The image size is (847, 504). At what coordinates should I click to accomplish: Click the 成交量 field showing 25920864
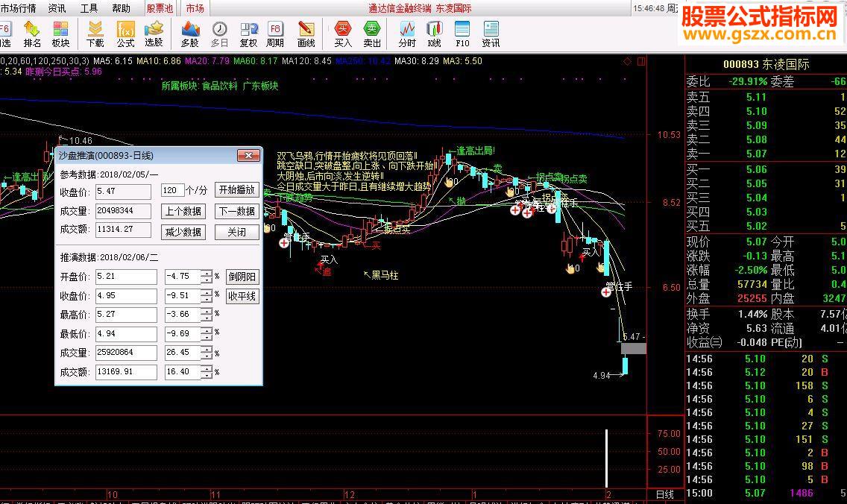[x=127, y=353]
